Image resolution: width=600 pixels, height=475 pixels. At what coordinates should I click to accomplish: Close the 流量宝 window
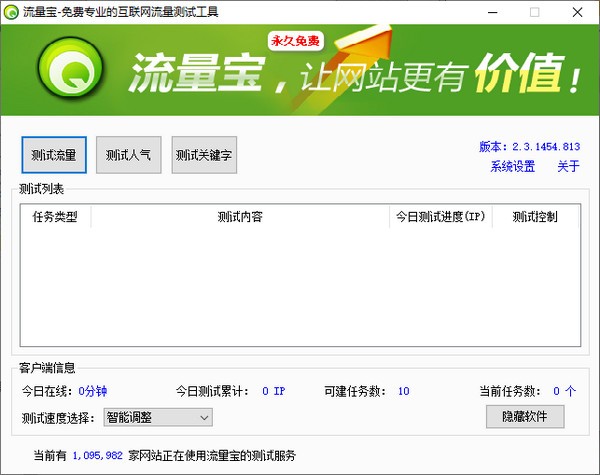click(x=579, y=12)
